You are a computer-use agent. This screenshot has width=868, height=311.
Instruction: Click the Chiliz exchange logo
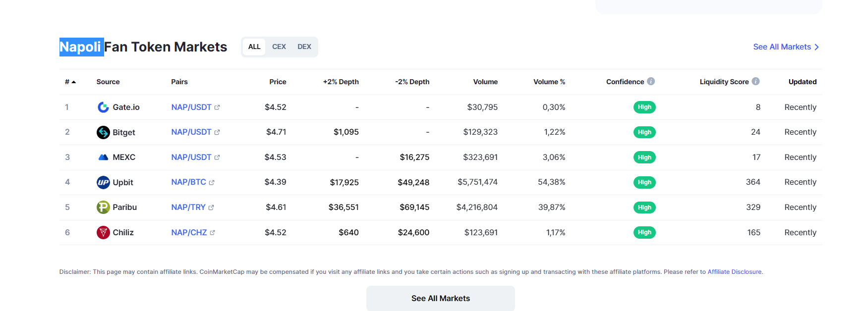pos(103,232)
